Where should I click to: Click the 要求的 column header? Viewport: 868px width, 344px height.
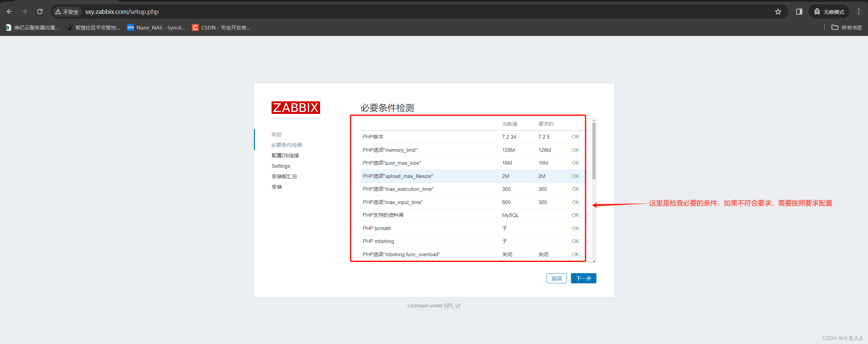click(546, 124)
